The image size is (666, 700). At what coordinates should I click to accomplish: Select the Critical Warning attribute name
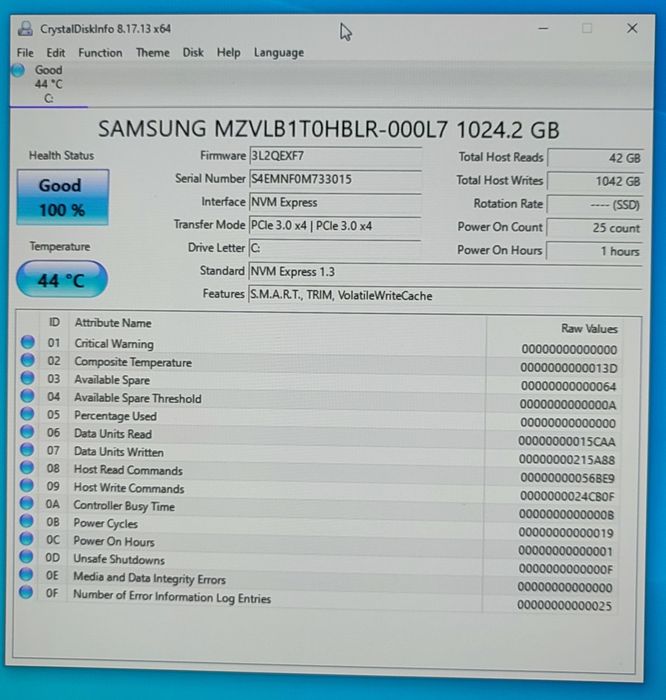click(x=114, y=343)
